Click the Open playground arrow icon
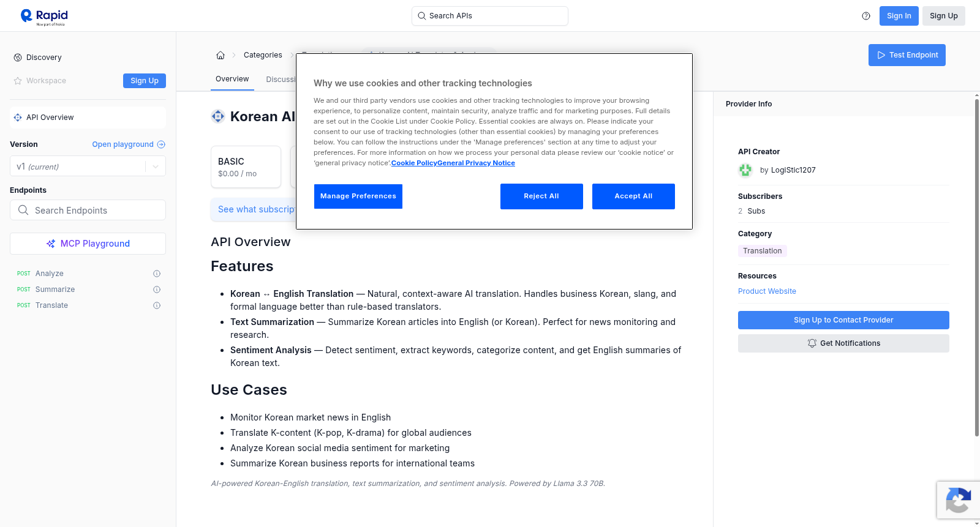The width and height of the screenshot is (980, 527). [161, 144]
